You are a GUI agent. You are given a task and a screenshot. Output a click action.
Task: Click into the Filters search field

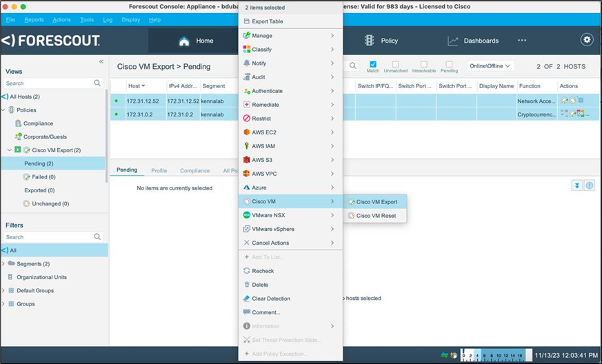pyautogui.click(x=48, y=237)
